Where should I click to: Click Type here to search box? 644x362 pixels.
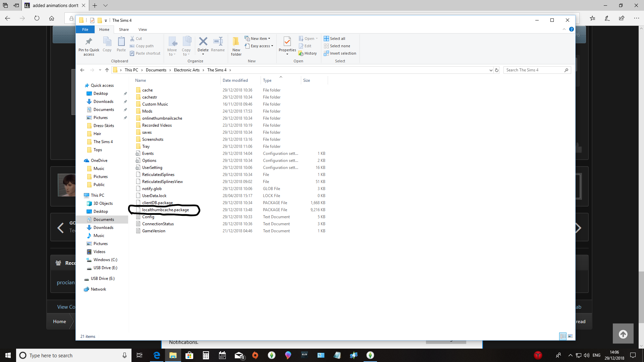click(x=73, y=355)
